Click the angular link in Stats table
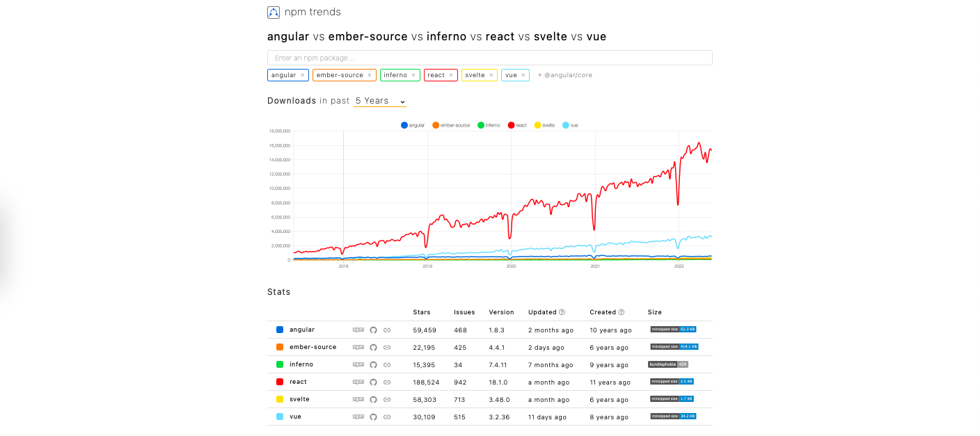Screen dimensions: 980x436 pos(302,330)
